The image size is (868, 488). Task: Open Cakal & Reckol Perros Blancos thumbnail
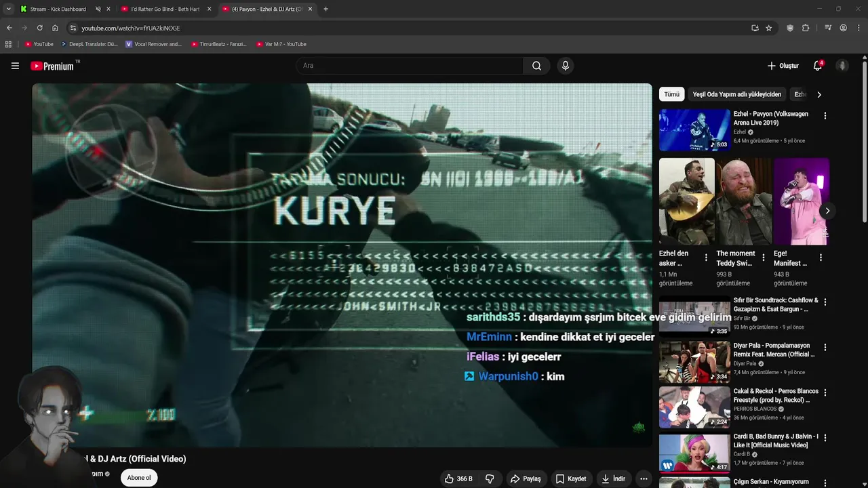(x=694, y=407)
